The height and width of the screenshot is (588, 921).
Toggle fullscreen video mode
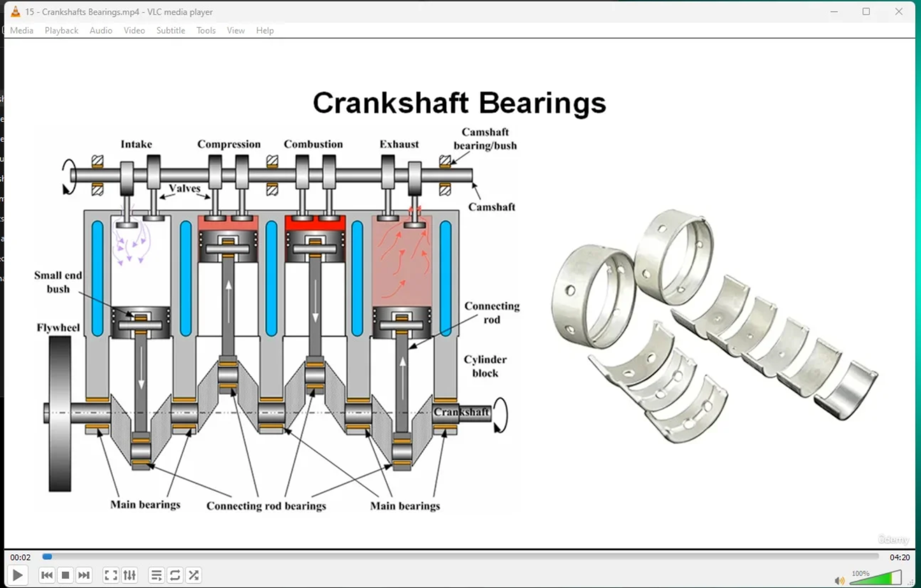pos(111,575)
